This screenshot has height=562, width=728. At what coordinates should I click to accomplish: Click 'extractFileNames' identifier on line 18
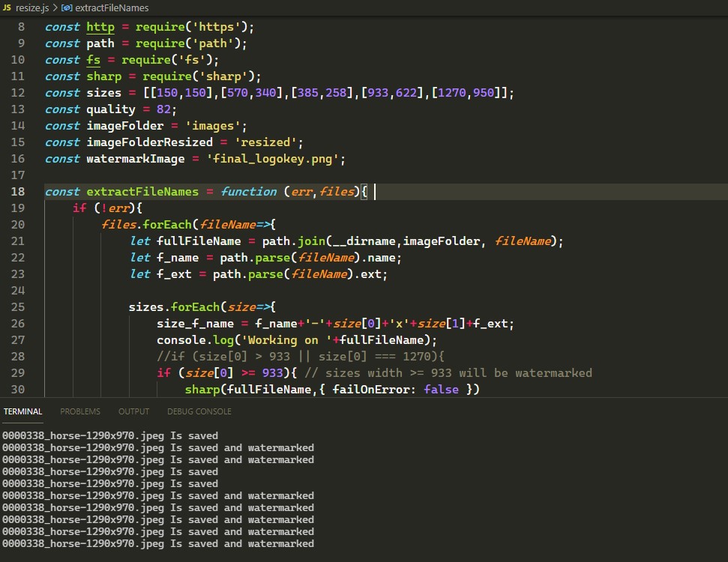point(142,192)
